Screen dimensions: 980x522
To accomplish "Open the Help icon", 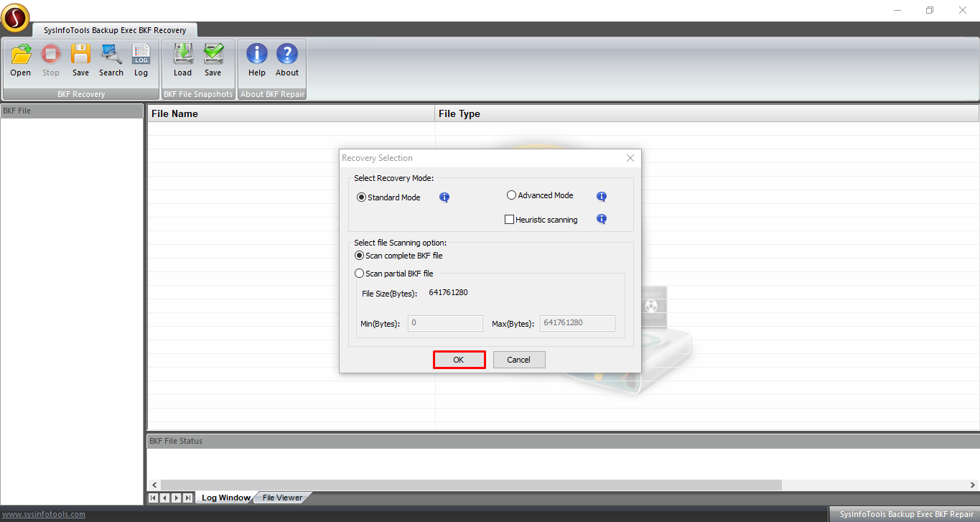I will click(x=257, y=55).
